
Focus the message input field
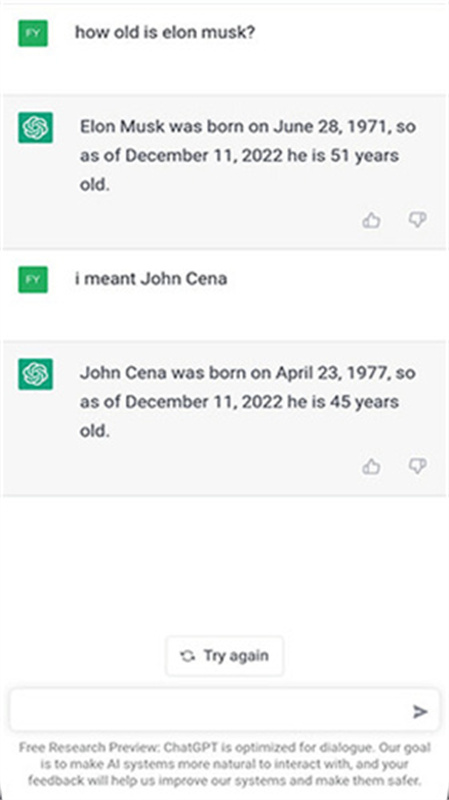click(224, 711)
